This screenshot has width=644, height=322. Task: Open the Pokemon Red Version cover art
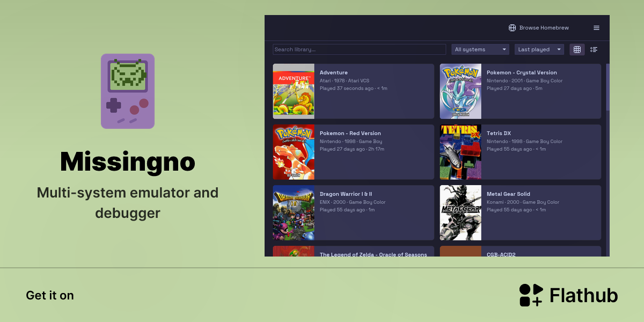pos(294,152)
